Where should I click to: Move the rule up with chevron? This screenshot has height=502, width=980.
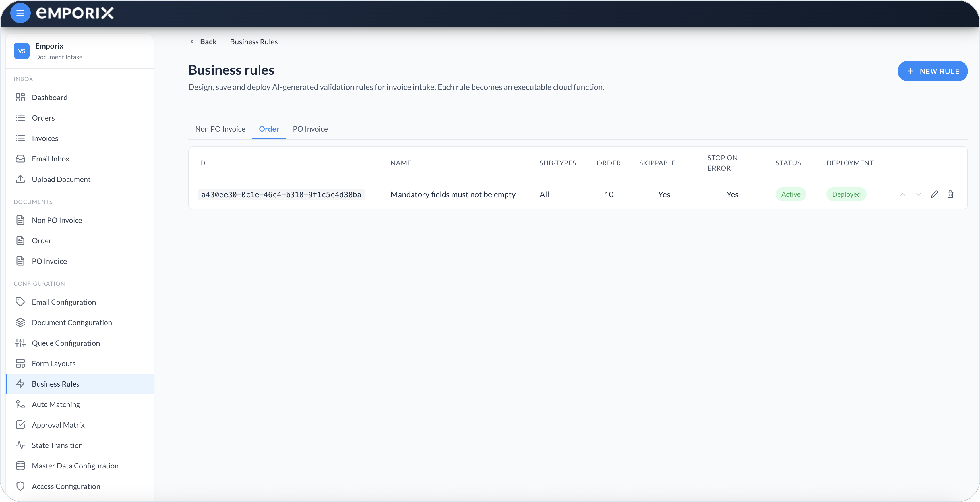902,194
